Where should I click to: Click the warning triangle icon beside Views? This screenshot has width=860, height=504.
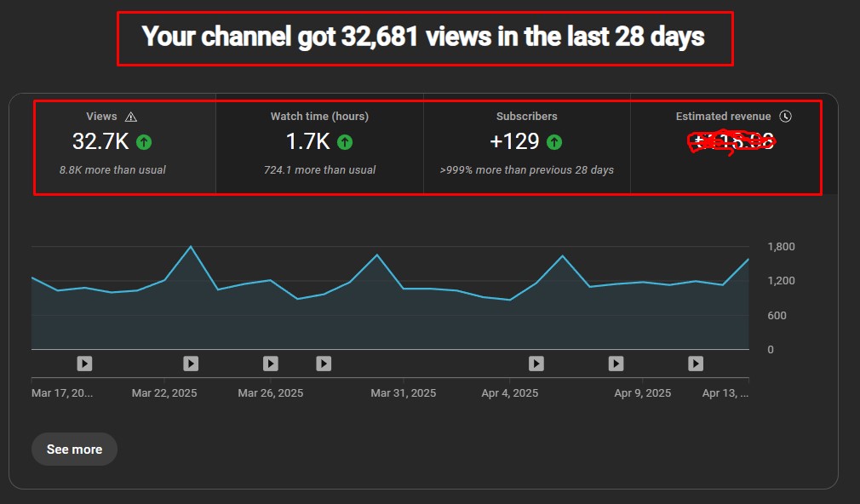click(x=130, y=117)
